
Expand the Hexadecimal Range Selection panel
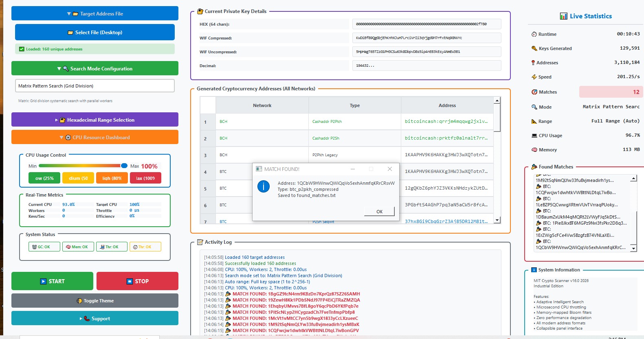coord(95,120)
